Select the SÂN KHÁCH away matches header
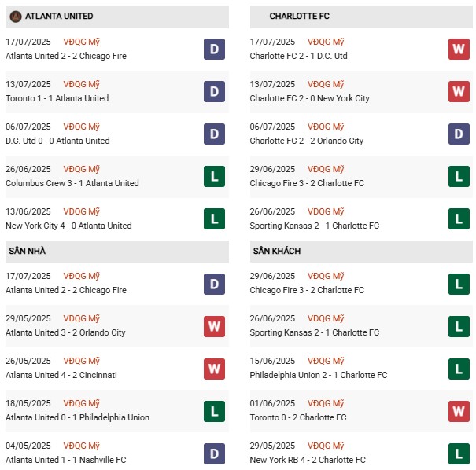This screenshot has width=476, height=470. [277, 251]
